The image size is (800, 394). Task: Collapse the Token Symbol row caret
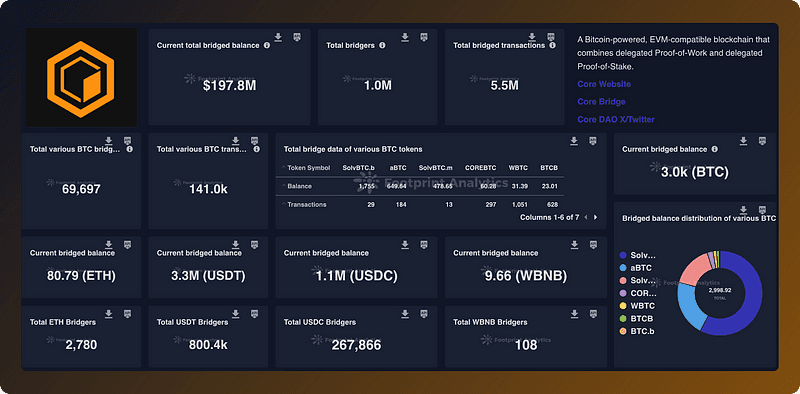point(284,167)
